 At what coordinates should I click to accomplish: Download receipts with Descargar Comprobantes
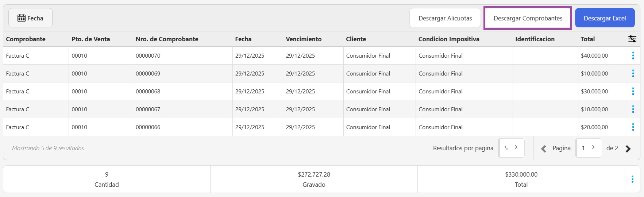[528, 18]
